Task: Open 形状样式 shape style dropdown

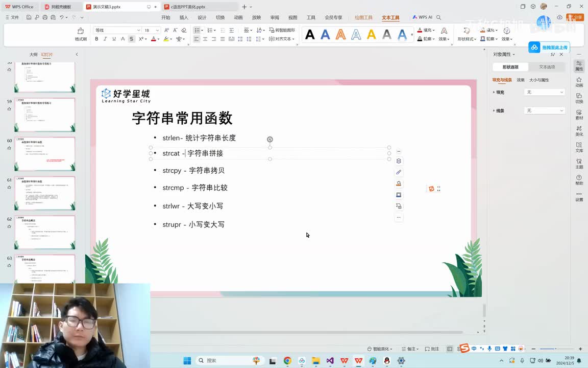Action: click(467, 39)
